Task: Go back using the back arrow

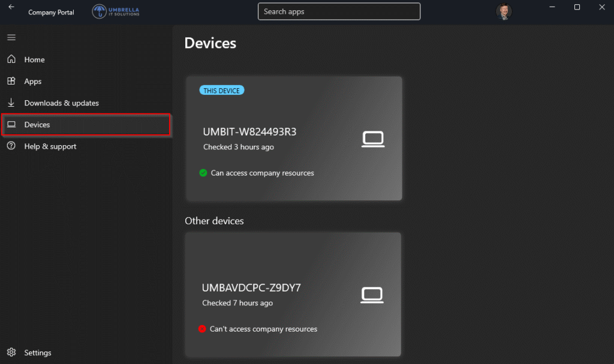Action: pos(11,7)
